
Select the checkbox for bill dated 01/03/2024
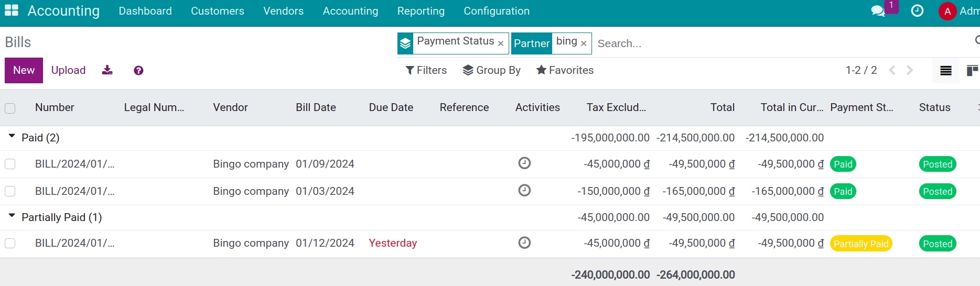tap(10, 191)
